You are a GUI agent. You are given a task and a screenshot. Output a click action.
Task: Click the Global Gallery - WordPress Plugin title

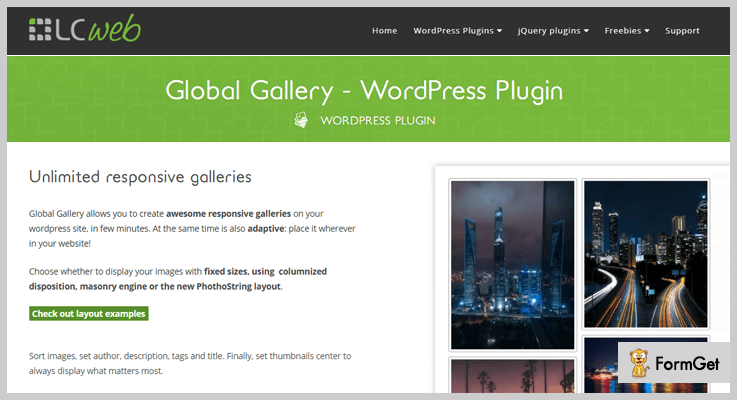click(364, 90)
